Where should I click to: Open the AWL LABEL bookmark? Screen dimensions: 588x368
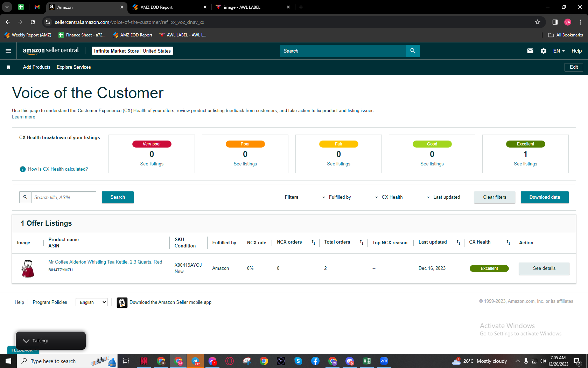point(183,35)
